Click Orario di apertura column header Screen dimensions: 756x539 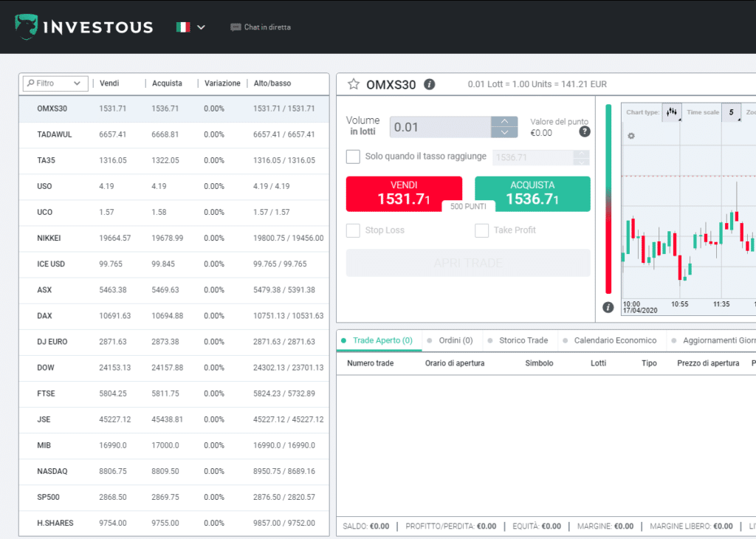455,363
